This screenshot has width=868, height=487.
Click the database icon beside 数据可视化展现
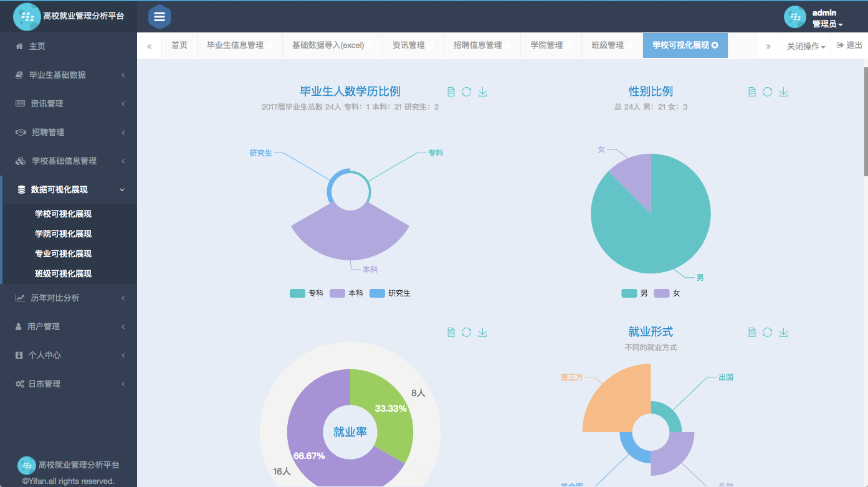[x=22, y=189]
